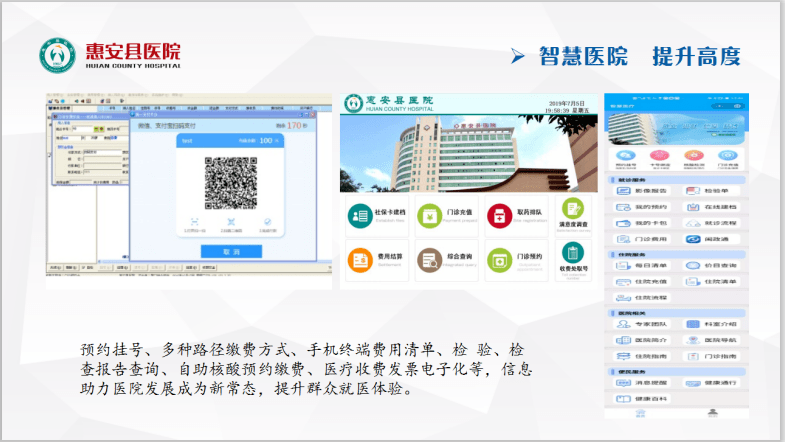
Task: Tap the orange round shortcut icon
Action: (x=694, y=155)
